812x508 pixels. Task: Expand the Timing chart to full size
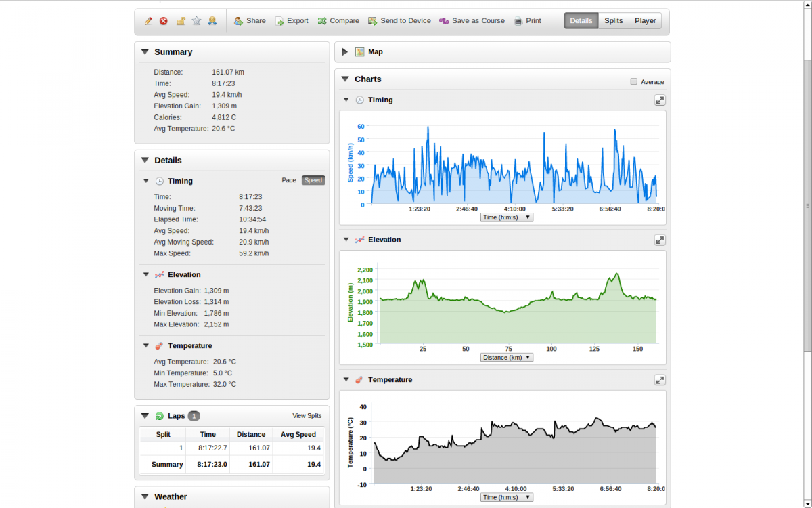click(660, 100)
